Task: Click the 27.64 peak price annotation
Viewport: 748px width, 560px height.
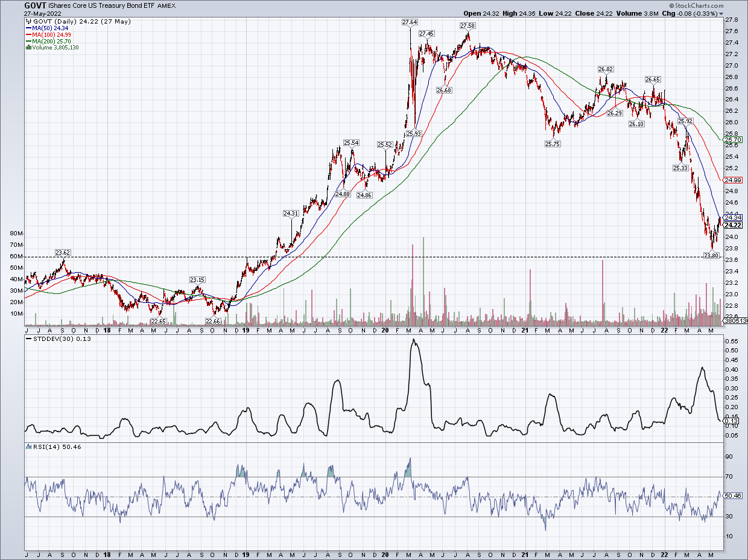Action: [409, 22]
